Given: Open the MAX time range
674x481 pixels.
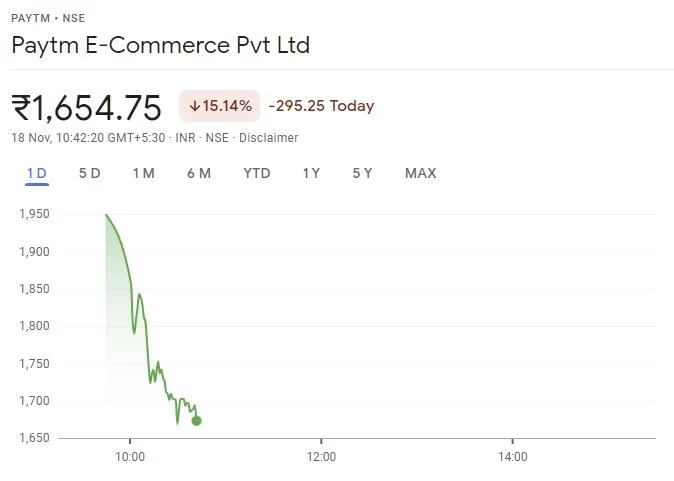Looking at the screenshot, I should [x=420, y=173].
